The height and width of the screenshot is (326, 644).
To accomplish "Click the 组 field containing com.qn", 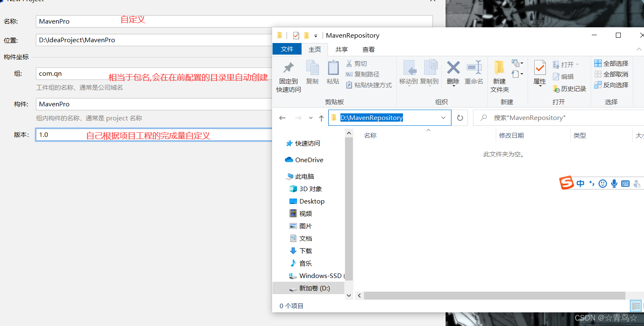I will tap(154, 74).
